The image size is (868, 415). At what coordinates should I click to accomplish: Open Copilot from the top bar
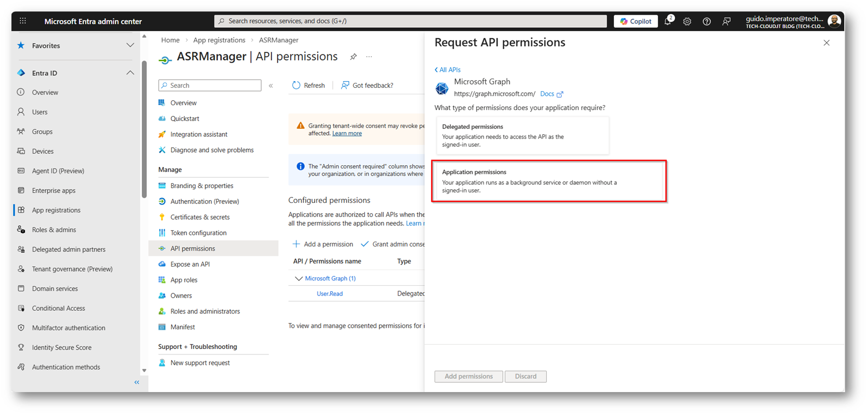tap(636, 21)
